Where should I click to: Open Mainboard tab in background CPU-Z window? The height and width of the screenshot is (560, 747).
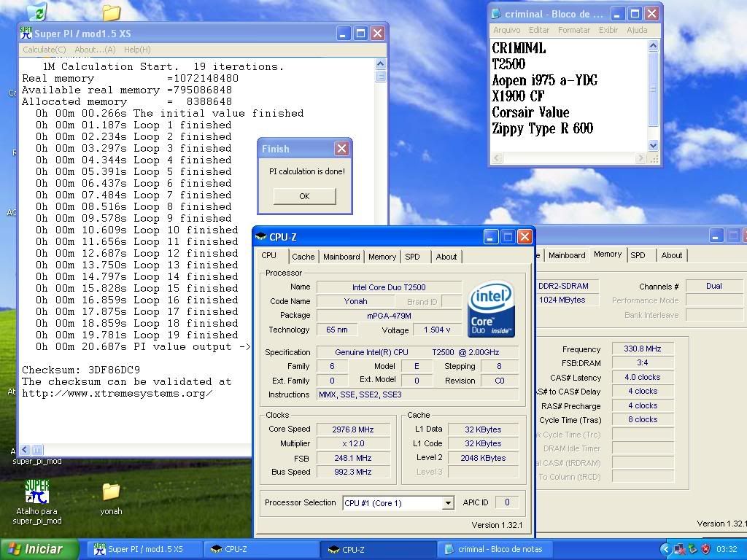pyautogui.click(x=567, y=255)
